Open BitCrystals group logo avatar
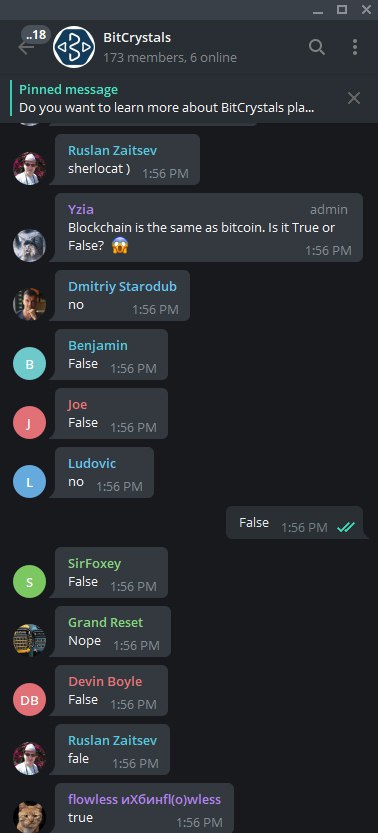 [x=74, y=47]
